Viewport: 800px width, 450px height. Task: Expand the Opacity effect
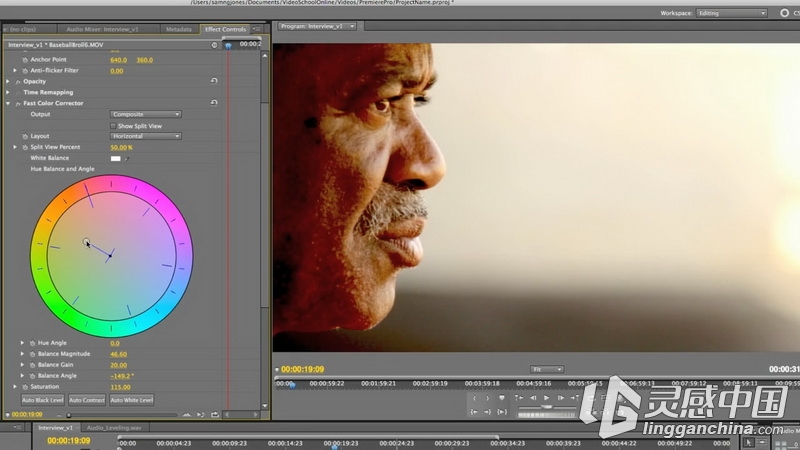pyautogui.click(x=8, y=82)
